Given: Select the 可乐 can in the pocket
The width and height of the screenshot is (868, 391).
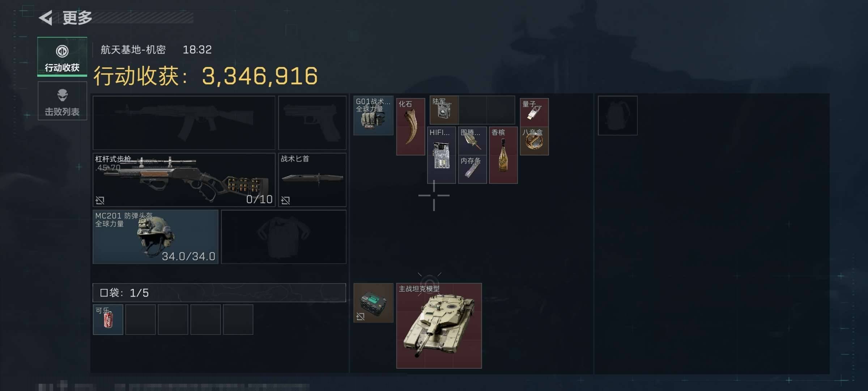Looking at the screenshot, I should [108, 320].
